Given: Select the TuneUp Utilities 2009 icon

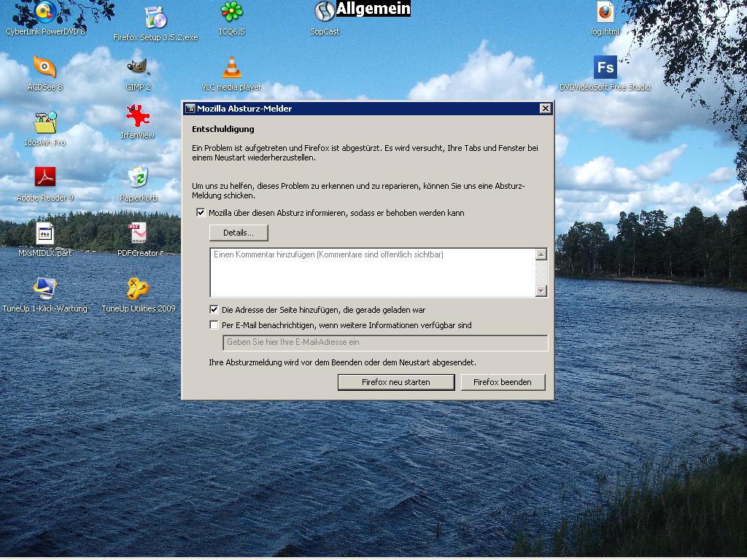Looking at the screenshot, I should coord(138,289).
